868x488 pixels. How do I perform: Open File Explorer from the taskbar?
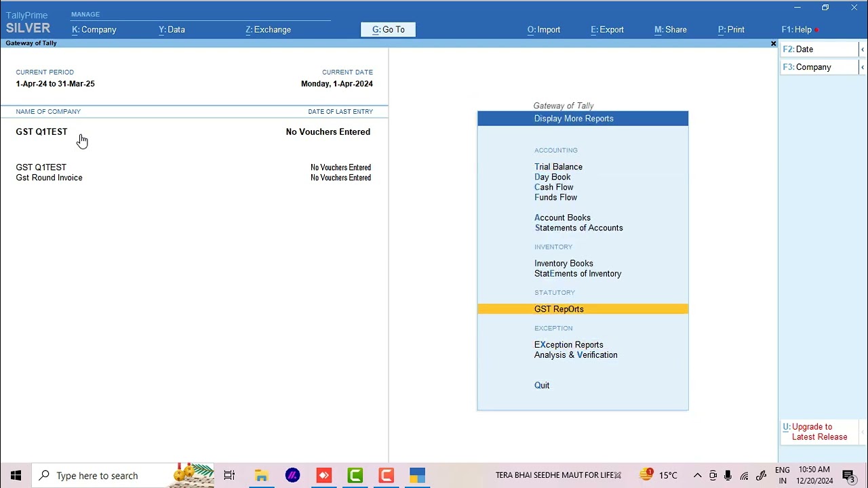261,475
